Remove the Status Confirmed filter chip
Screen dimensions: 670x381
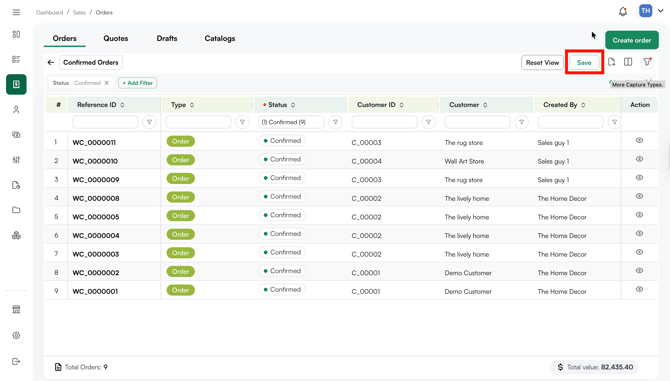107,83
